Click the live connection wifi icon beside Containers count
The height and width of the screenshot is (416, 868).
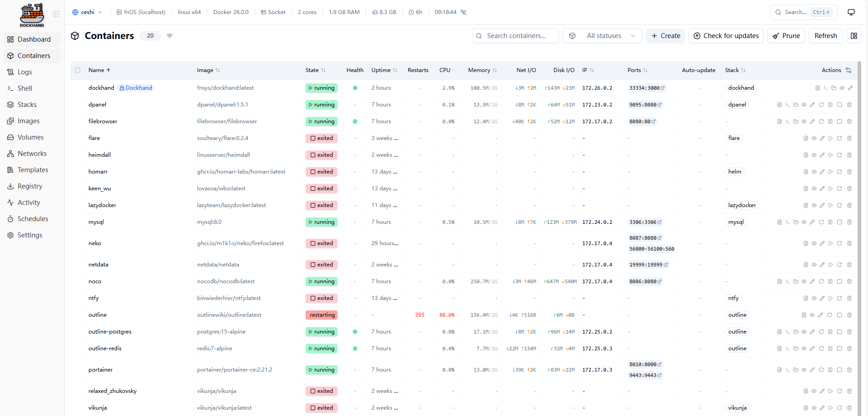[170, 36]
